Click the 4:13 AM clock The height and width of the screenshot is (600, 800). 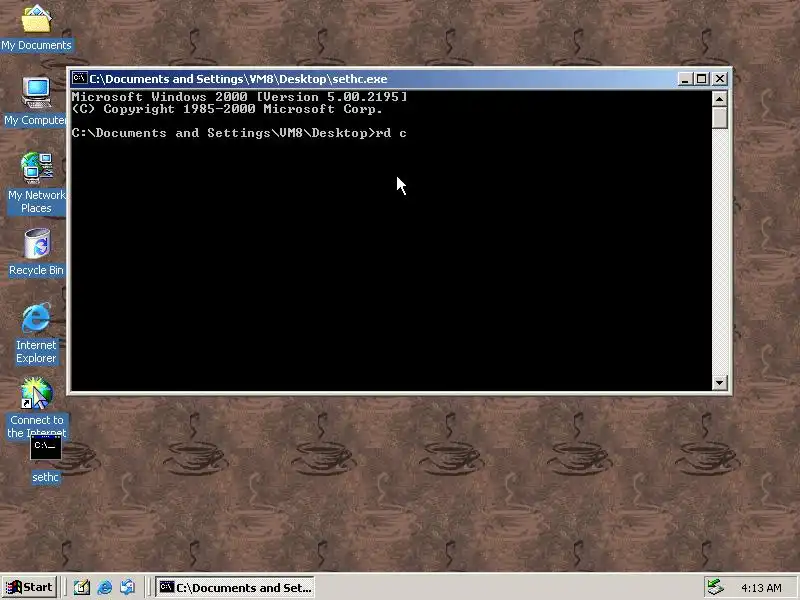761,588
